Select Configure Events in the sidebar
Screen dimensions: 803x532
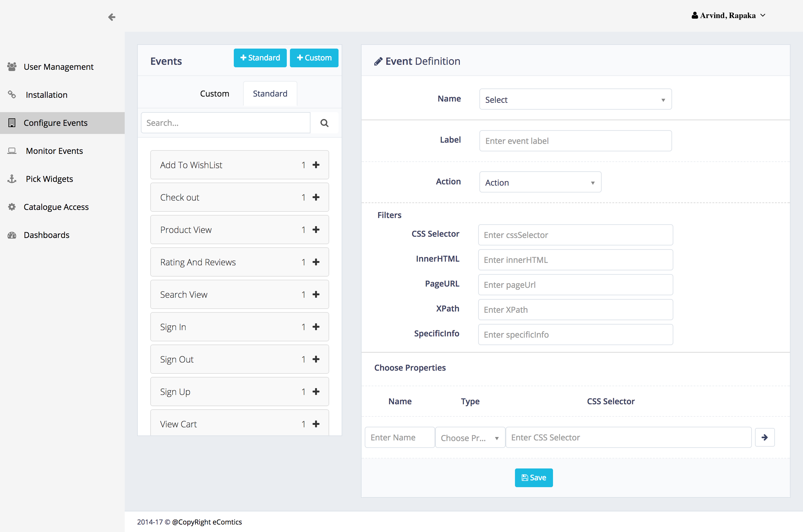(x=62, y=123)
